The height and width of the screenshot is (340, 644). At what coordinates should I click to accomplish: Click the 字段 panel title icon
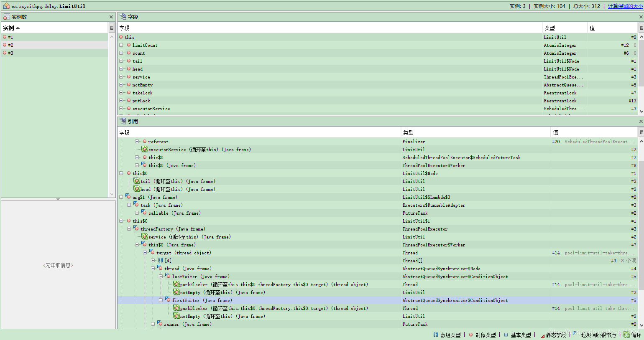click(x=123, y=17)
